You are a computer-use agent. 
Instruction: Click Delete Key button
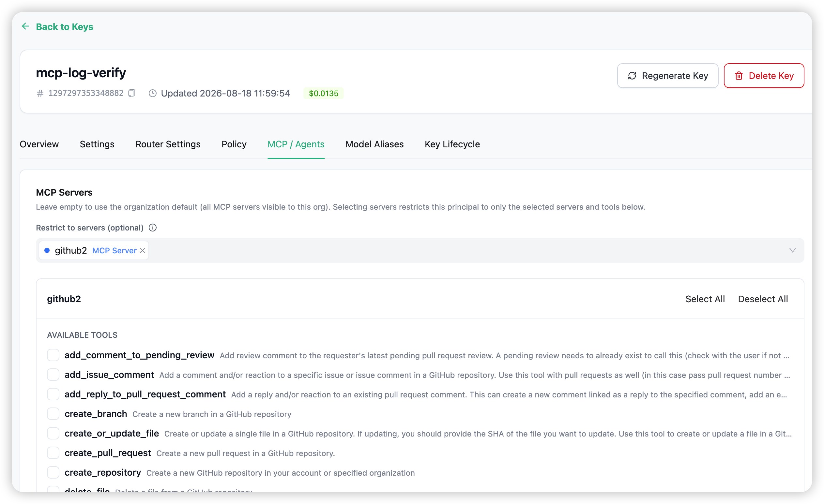coord(764,76)
